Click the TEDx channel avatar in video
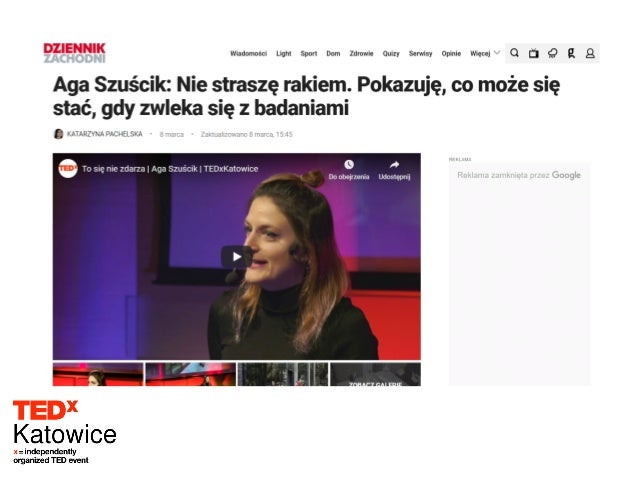Screen dimensions: 638x479 (68, 168)
